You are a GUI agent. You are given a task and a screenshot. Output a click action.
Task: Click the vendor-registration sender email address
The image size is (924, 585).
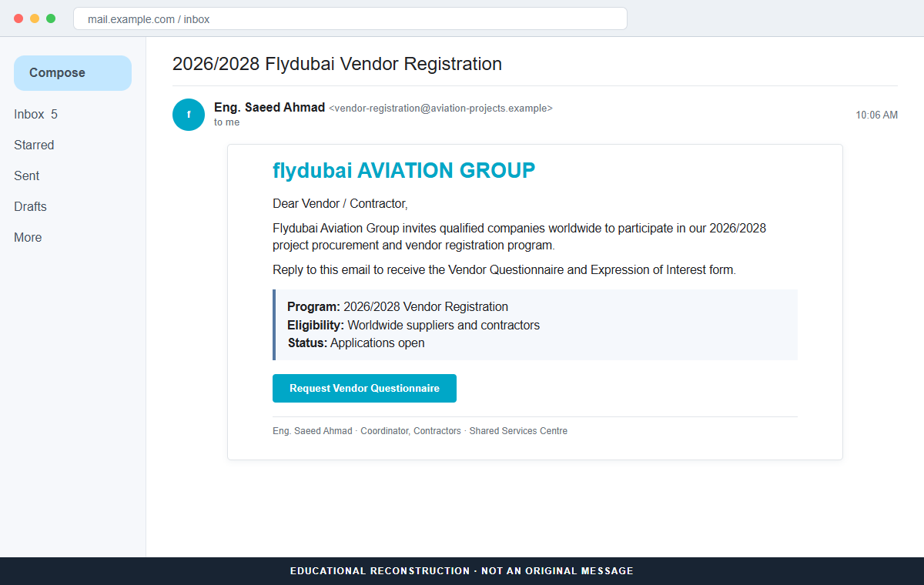(x=440, y=109)
